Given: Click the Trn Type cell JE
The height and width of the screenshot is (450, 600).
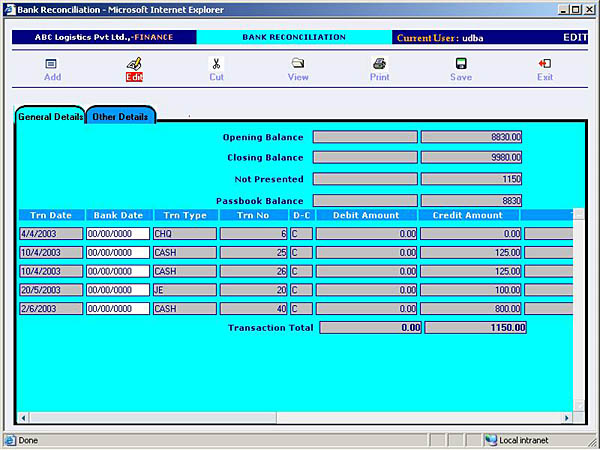Looking at the screenshot, I should pyautogui.click(x=185, y=290).
